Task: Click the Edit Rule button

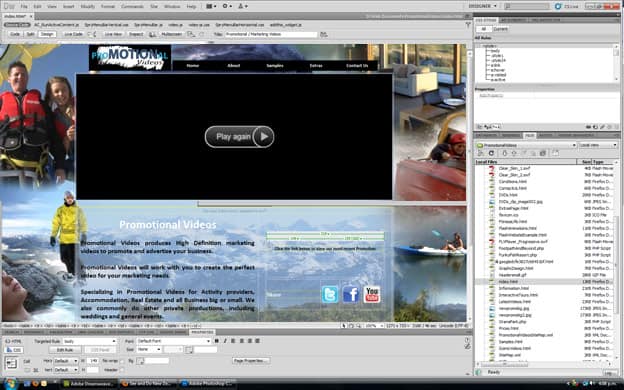Action: 65,350
